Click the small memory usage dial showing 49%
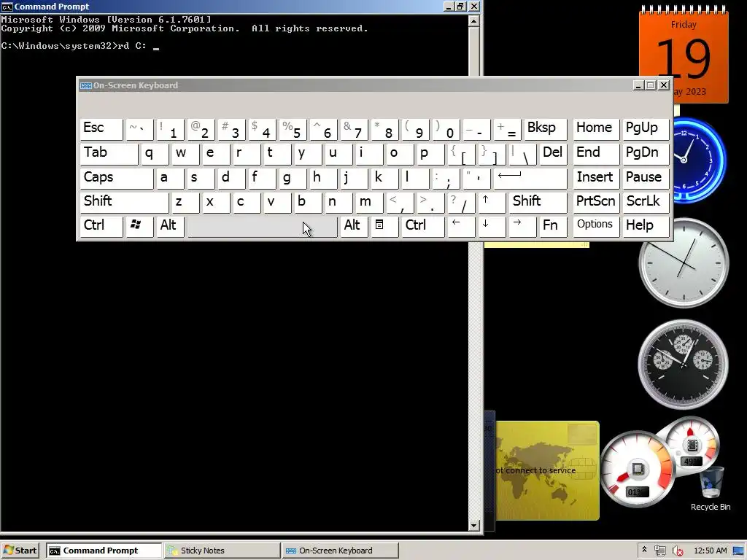 tap(691, 444)
